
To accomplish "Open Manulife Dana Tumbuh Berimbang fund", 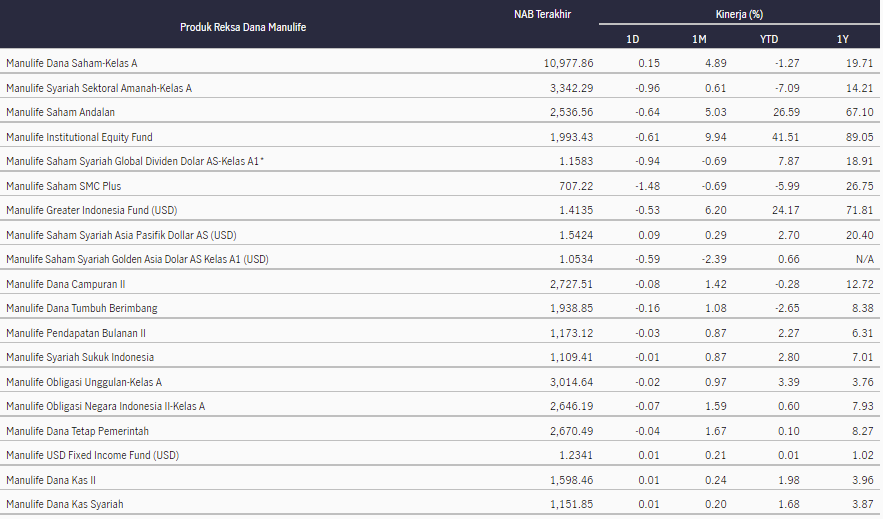I will point(82,308).
